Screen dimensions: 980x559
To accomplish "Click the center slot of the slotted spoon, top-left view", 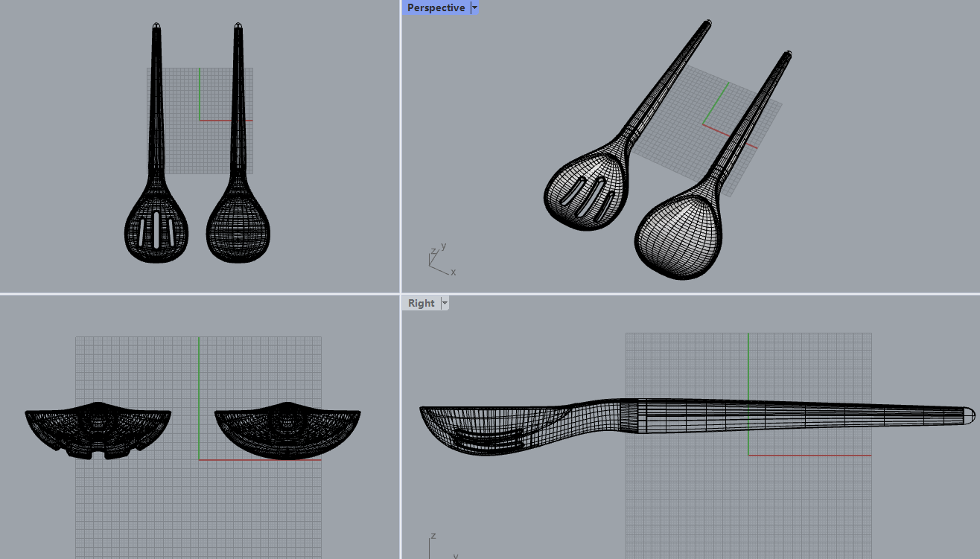I will coord(156,229).
